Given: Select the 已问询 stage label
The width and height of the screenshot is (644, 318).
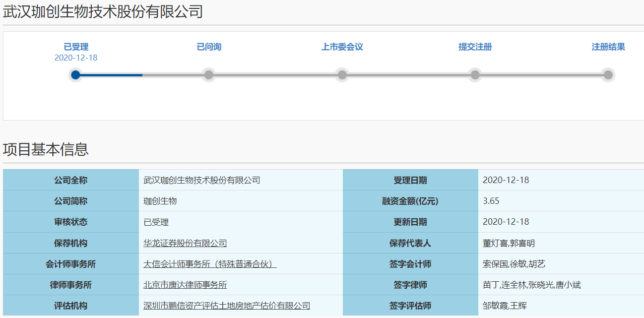Looking at the screenshot, I should click(x=209, y=47).
